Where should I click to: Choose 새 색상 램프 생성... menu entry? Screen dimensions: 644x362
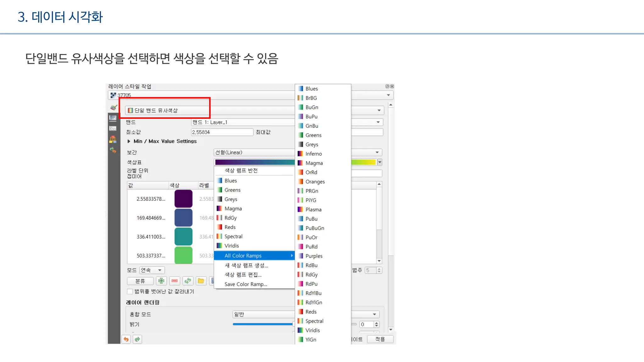point(254,265)
